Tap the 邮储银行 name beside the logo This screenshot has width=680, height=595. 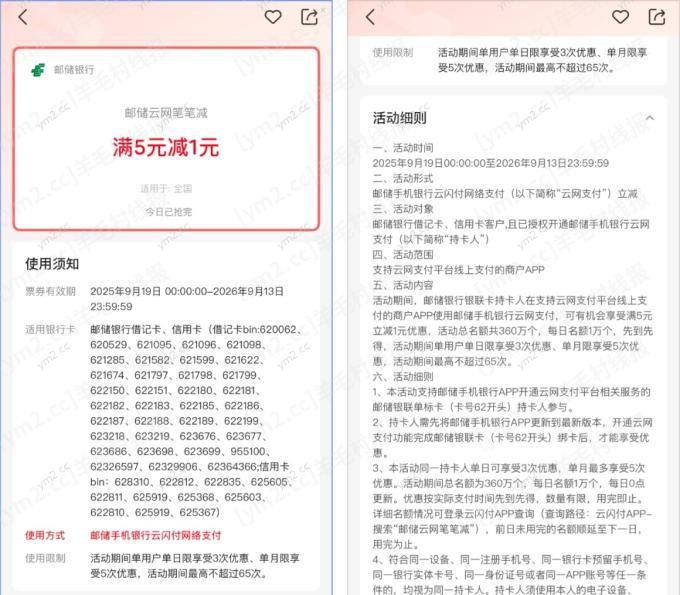click(x=75, y=70)
